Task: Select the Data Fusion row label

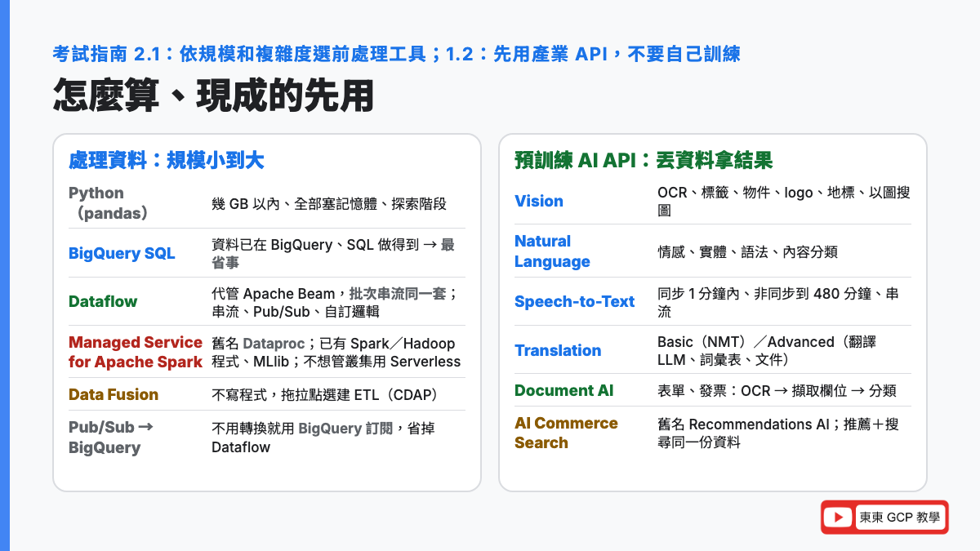Action: (x=114, y=394)
